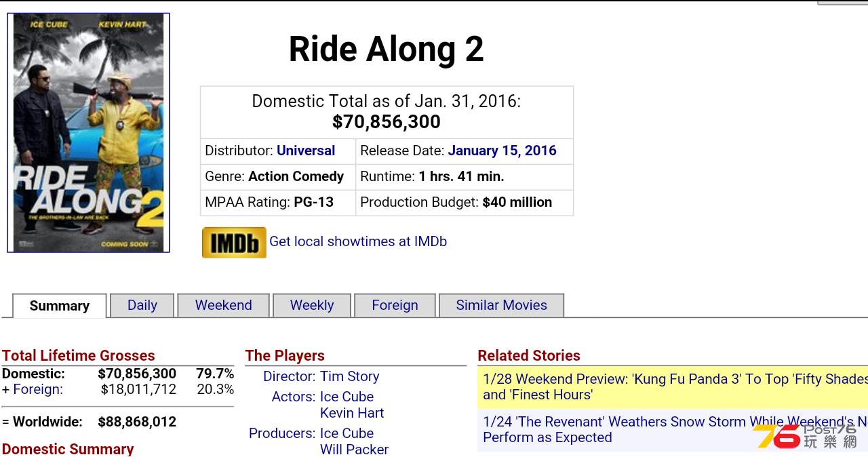Open actor Kevin Hart's link

[x=352, y=413]
